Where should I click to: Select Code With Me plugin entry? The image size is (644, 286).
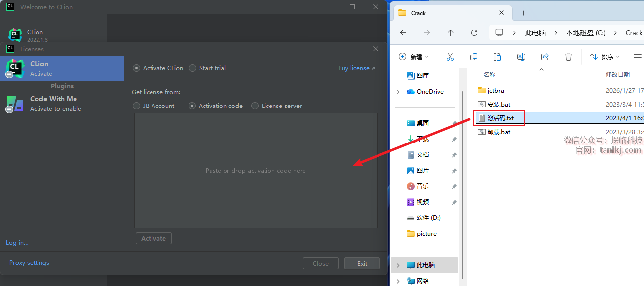coord(53,104)
